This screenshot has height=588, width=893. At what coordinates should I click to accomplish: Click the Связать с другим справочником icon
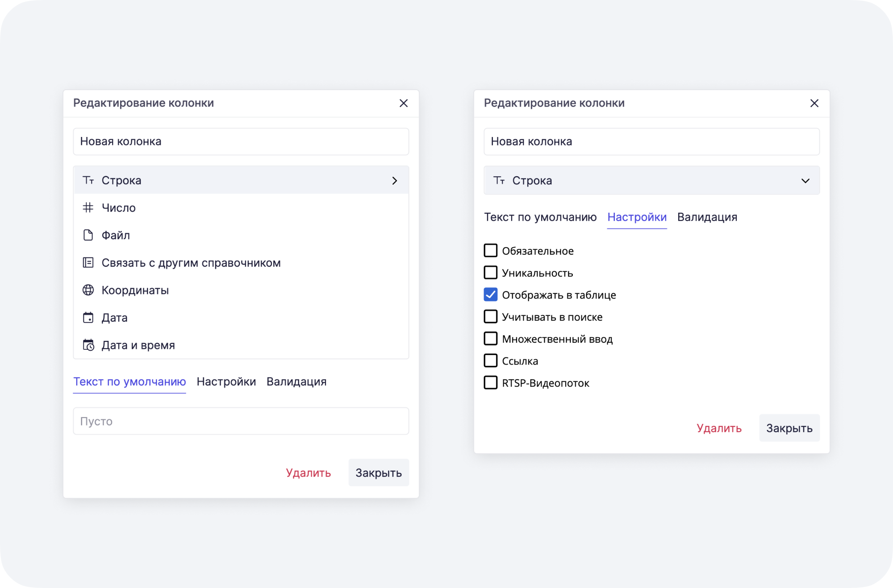pos(88,262)
